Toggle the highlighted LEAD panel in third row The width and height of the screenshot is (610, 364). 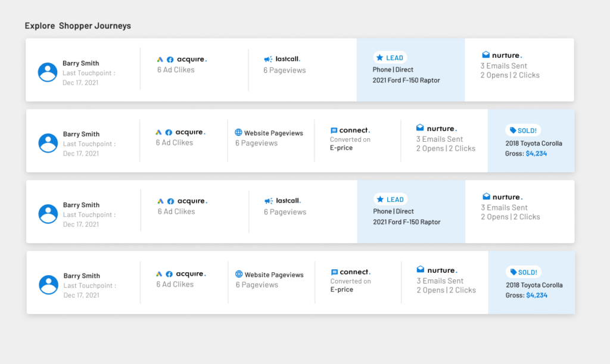click(x=410, y=211)
